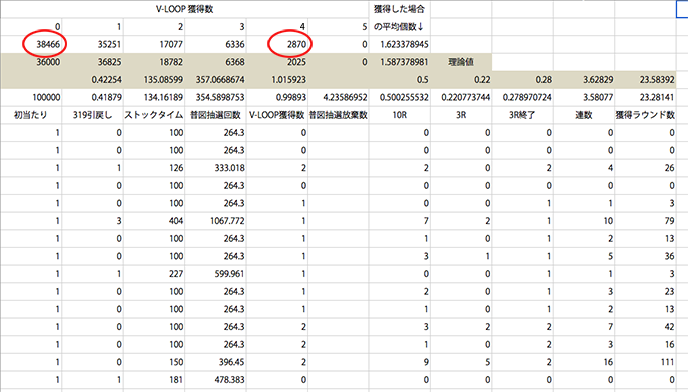688x392 pixels.
Task: Select the 連数 column header cell
Action: [584, 115]
